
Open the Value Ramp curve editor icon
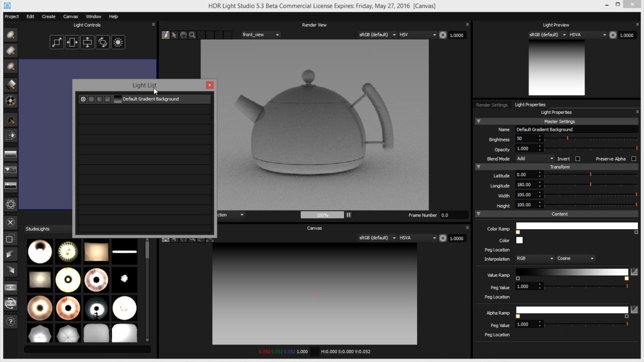(x=634, y=272)
